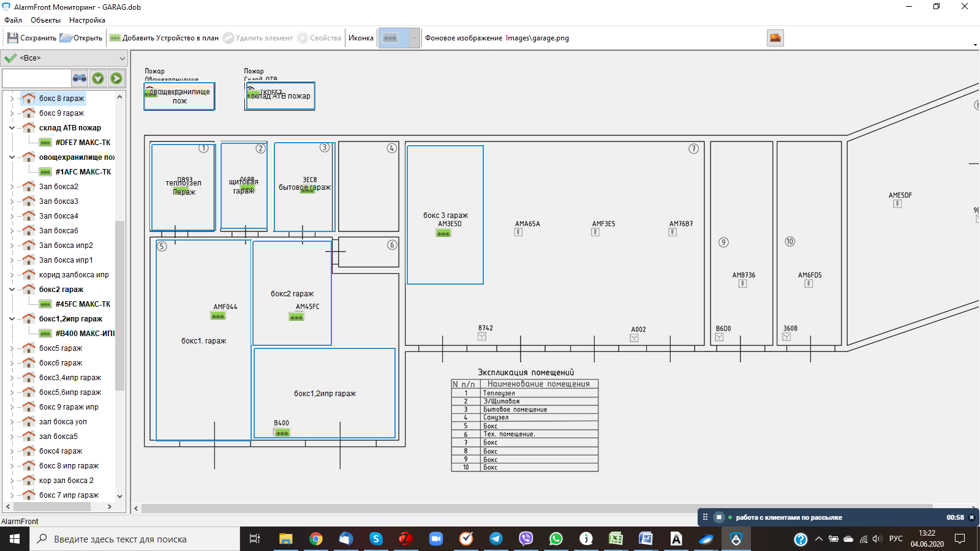Collapse the бокс2 гараж tree node
Screen dimensions: 980x551
tap(12, 290)
